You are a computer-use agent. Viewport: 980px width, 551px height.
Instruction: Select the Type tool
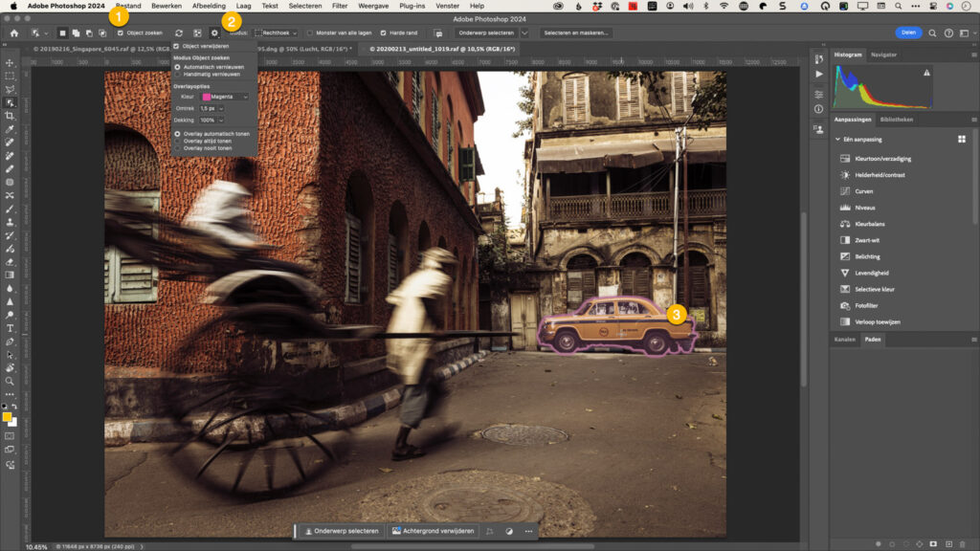coord(10,328)
